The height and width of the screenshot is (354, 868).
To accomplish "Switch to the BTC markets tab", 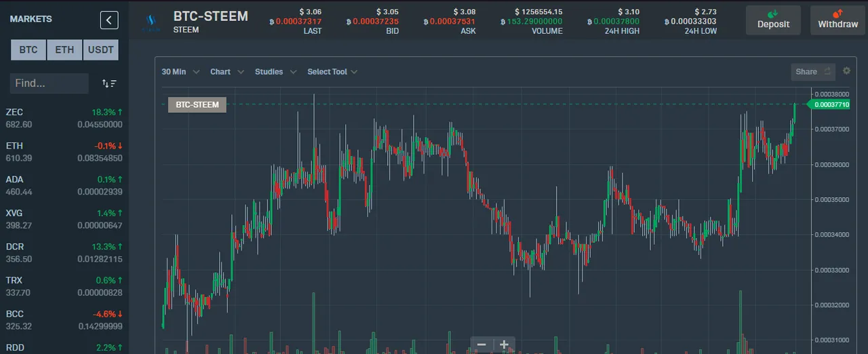I will [x=28, y=50].
